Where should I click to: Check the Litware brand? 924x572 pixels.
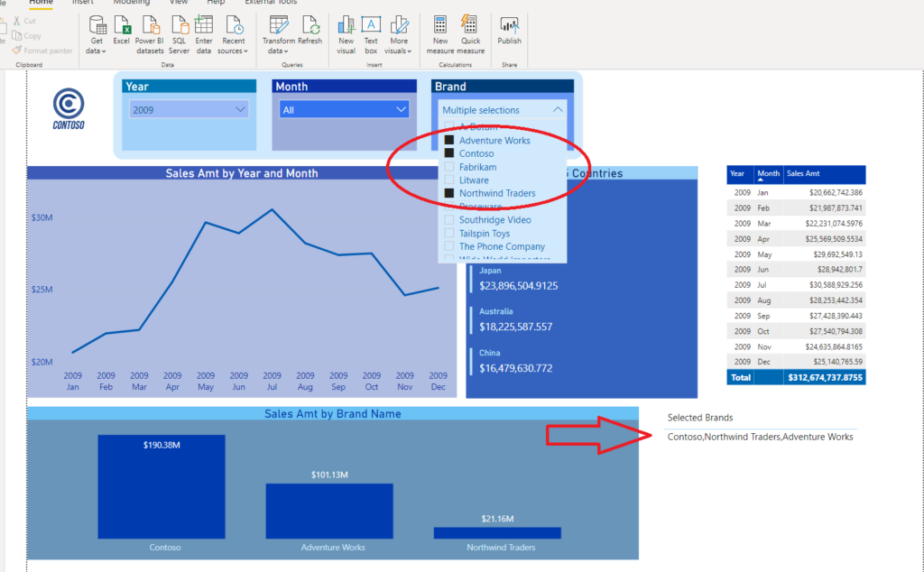[x=449, y=180]
